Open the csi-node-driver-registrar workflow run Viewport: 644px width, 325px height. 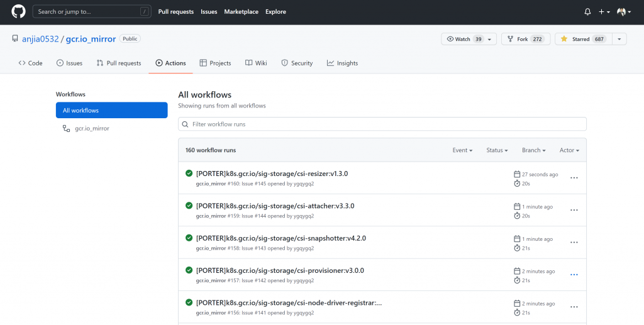coord(289,303)
